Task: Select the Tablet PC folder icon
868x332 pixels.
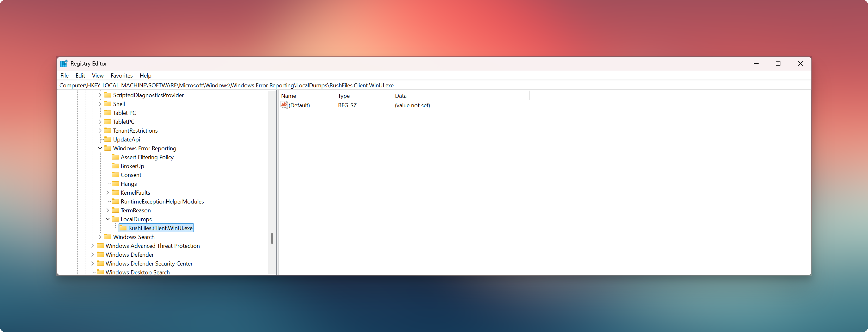Action: 108,113
